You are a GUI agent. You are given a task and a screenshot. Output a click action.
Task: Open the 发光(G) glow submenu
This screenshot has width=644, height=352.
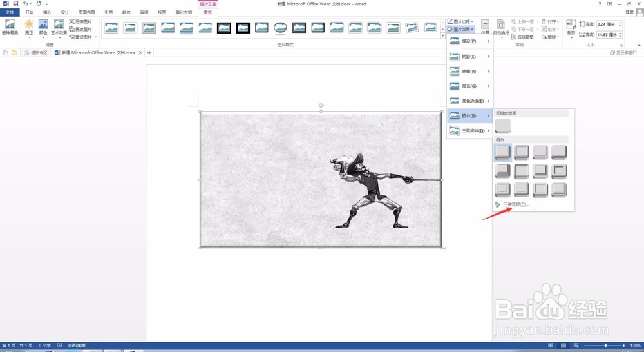(469, 86)
